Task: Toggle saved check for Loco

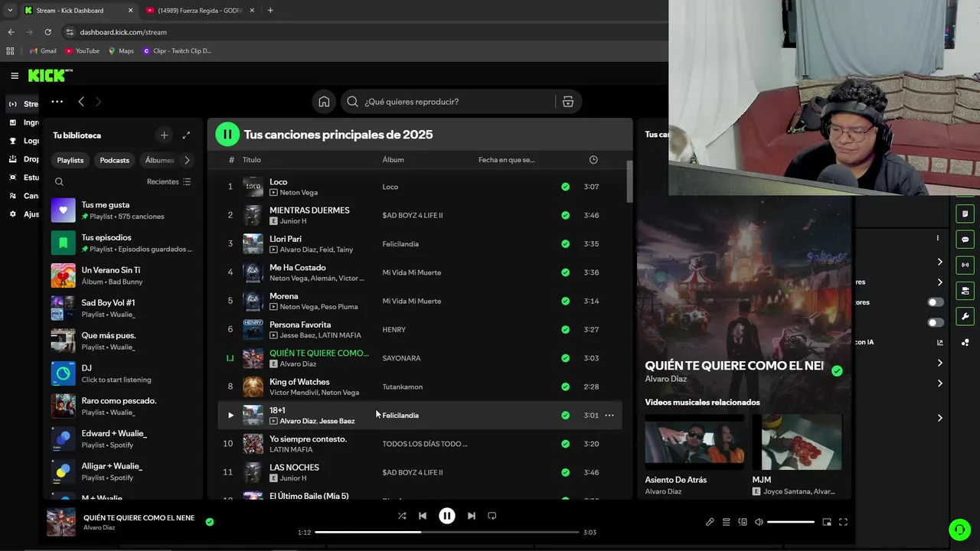Action: [x=565, y=187]
